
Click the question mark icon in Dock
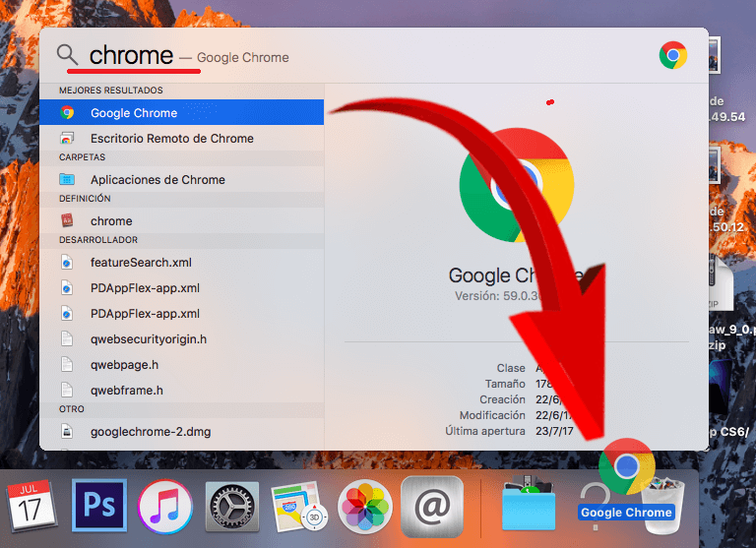(596, 506)
